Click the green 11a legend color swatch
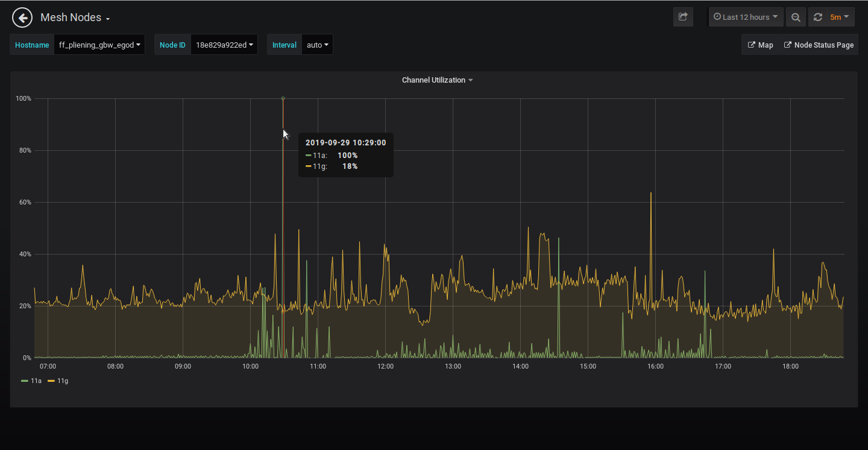 pyautogui.click(x=25, y=381)
